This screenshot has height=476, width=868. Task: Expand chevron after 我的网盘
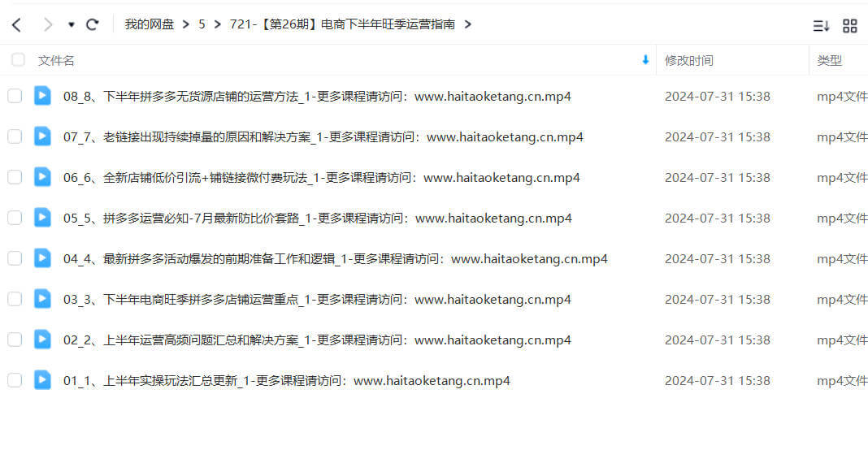pyautogui.click(x=186, y=24)
